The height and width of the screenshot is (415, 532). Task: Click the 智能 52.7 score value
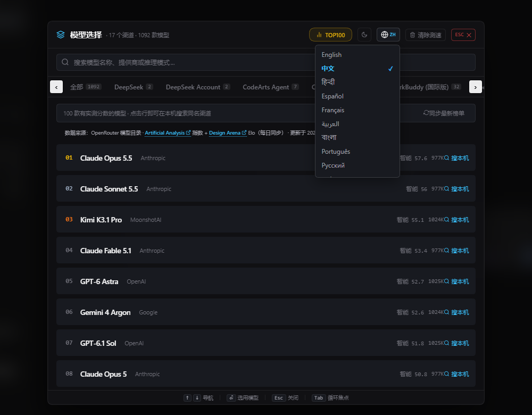[410, 281]
